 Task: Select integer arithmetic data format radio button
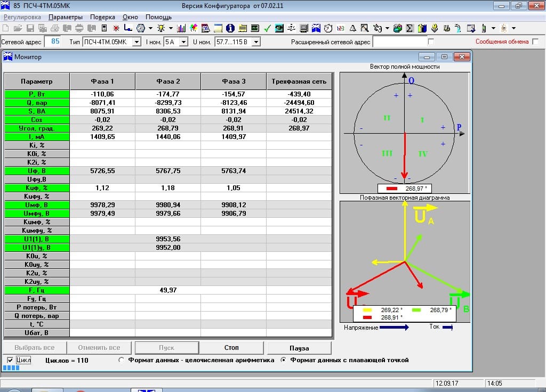coord(122,360)
